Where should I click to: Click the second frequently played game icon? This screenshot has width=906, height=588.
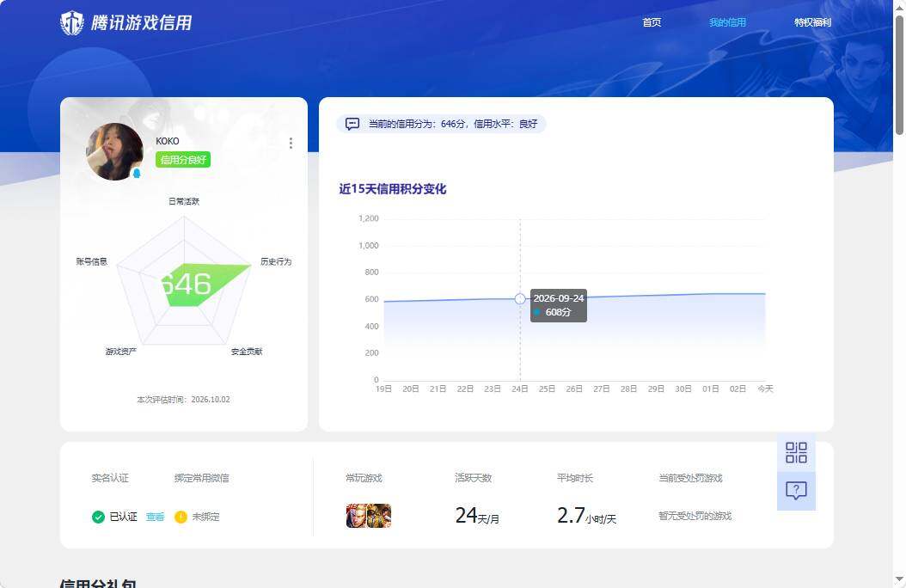coord(379,516)
